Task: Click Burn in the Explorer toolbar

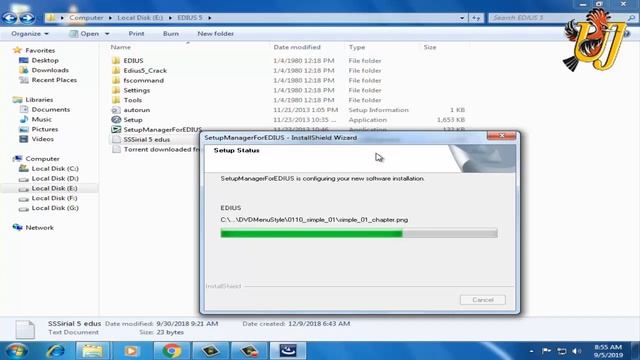Action: pyautogui.click(x=171, y=34)
